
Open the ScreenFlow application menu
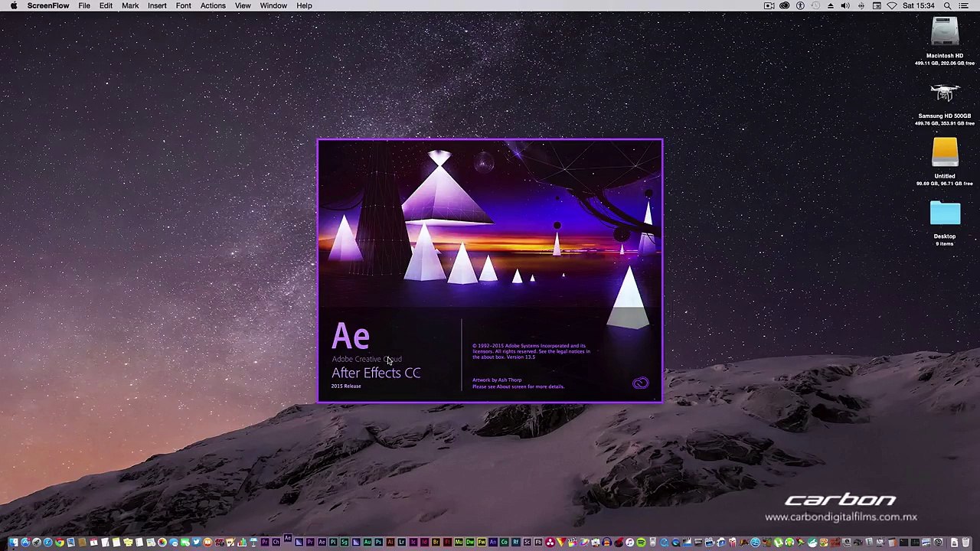coord(48,5)
